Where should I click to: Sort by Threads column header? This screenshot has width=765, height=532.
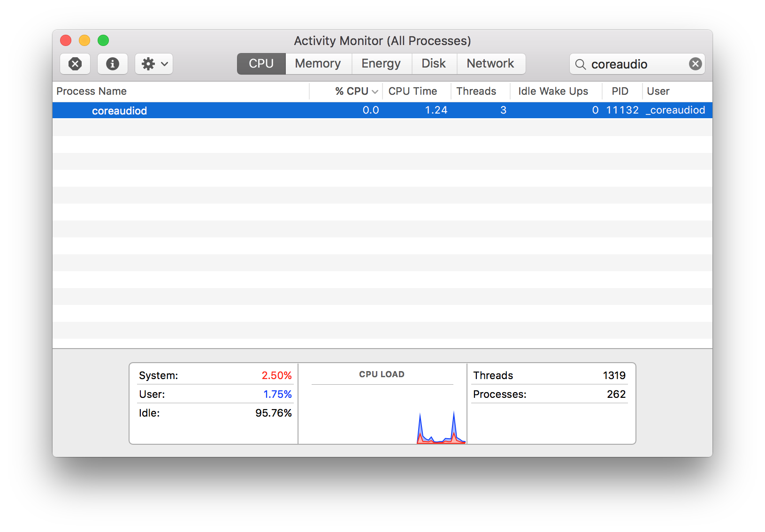click(x=481, y=91)
